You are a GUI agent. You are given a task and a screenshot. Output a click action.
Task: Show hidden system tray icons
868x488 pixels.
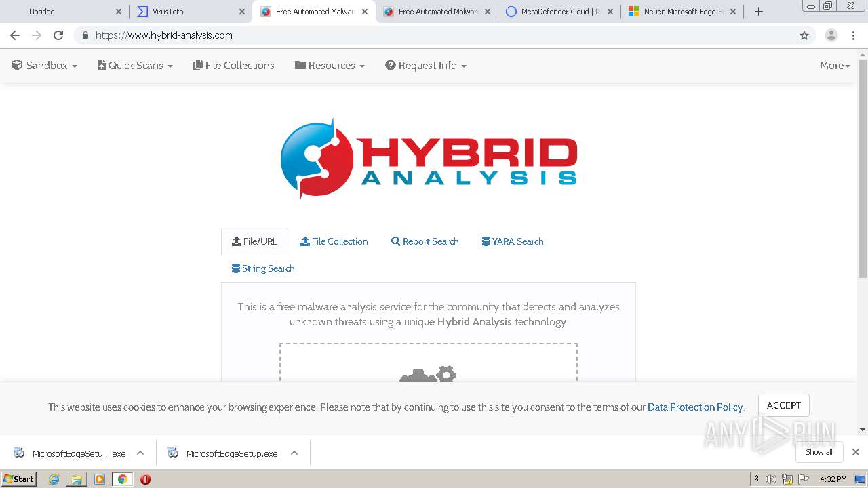(x=756, y=479)
